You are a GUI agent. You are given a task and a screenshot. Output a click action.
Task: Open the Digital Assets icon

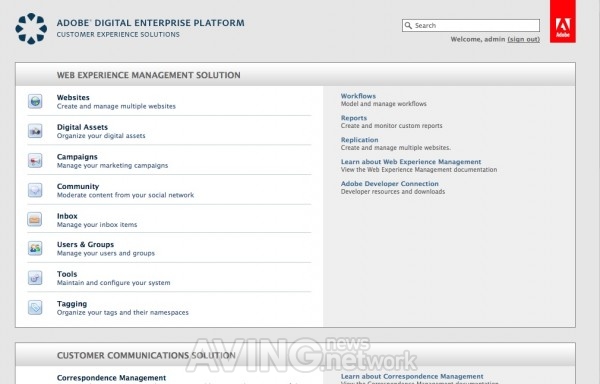tap(35, 131)
